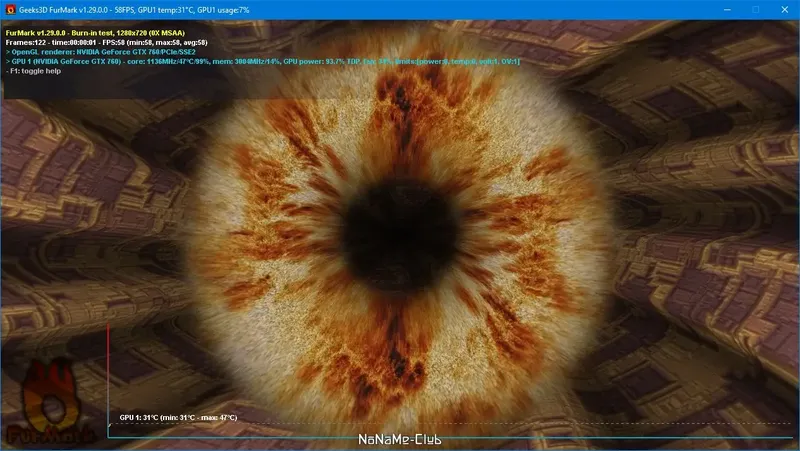Click the furry donut's dark center

tap(399, 236)
